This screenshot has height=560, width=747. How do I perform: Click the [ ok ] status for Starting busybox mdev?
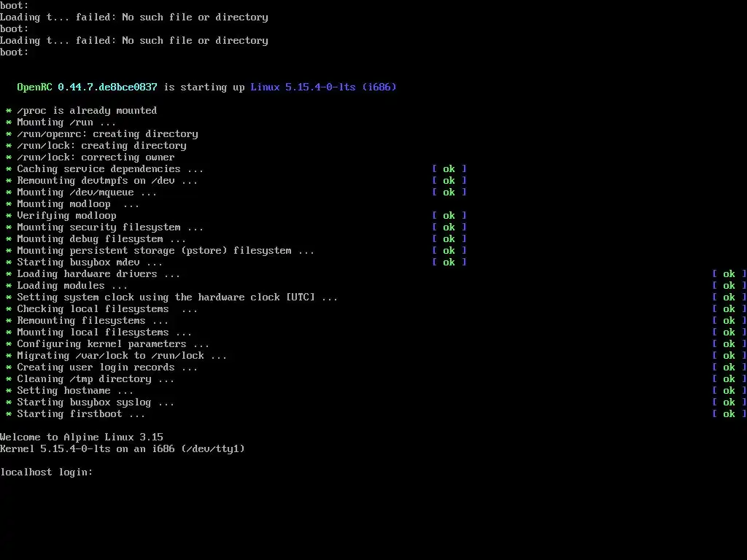(449, 262)
